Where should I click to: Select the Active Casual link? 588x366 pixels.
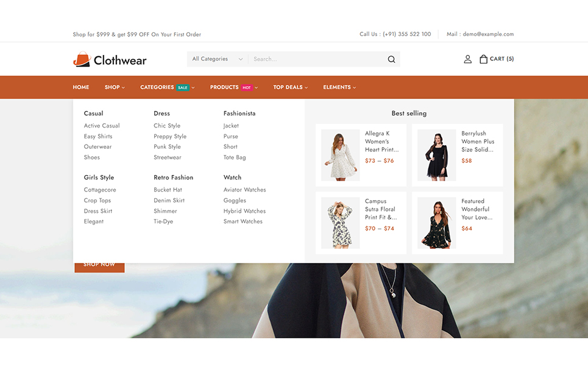click(x=102, y=126)
